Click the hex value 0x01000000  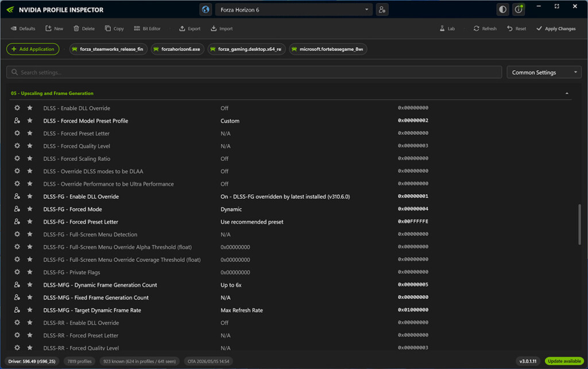pyautogui.click(x=413, y=310)
